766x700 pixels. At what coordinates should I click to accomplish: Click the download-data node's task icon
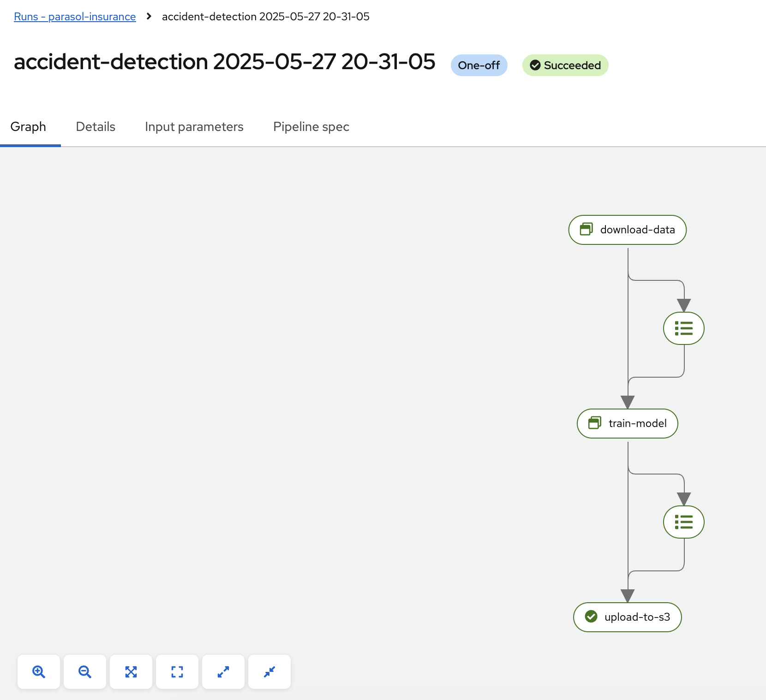click(x=586, y=229)
